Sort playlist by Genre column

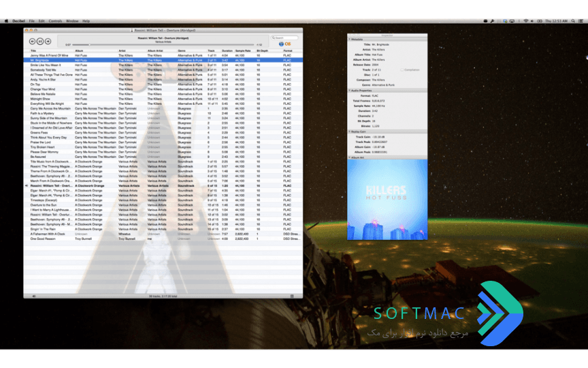(182, 50)
